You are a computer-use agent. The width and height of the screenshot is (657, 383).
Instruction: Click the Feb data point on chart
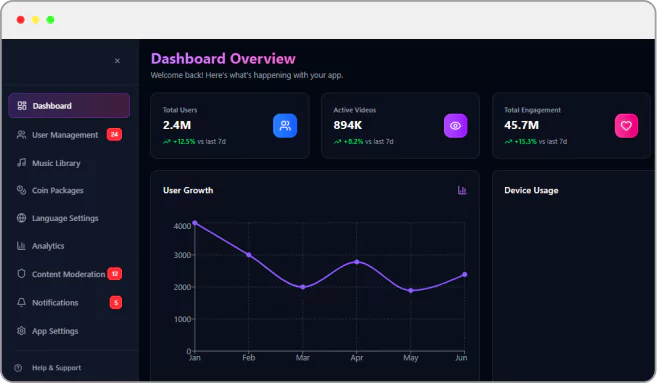(248, 255)
